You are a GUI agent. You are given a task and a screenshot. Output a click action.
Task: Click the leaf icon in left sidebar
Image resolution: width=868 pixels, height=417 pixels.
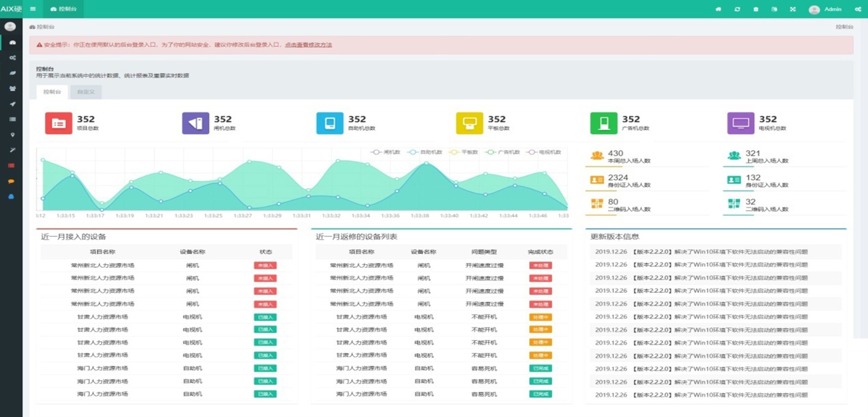coord(12,73)
